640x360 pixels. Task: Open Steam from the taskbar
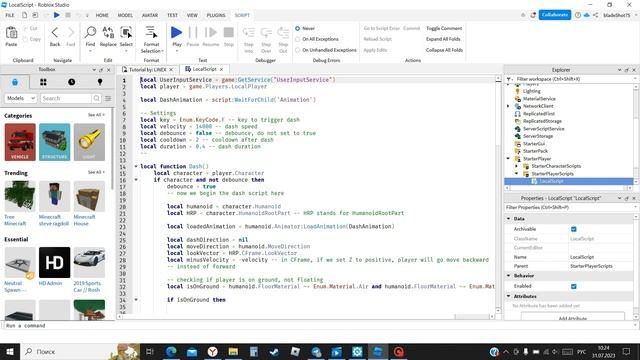[274, 351]
